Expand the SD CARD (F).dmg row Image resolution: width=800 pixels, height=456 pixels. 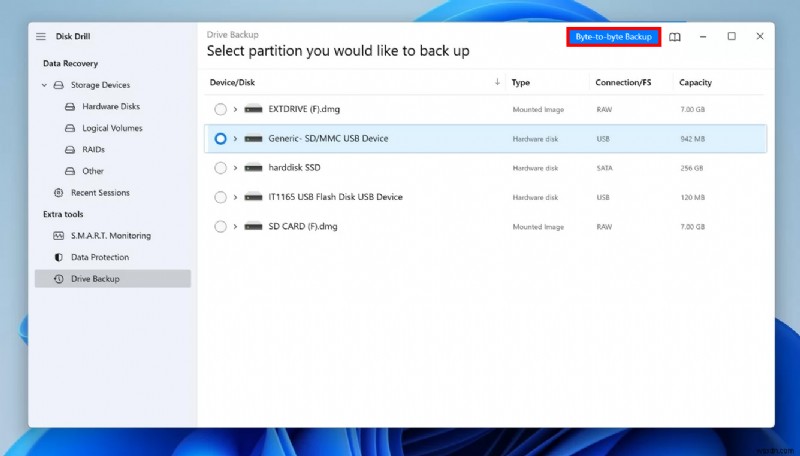(235, 226)
